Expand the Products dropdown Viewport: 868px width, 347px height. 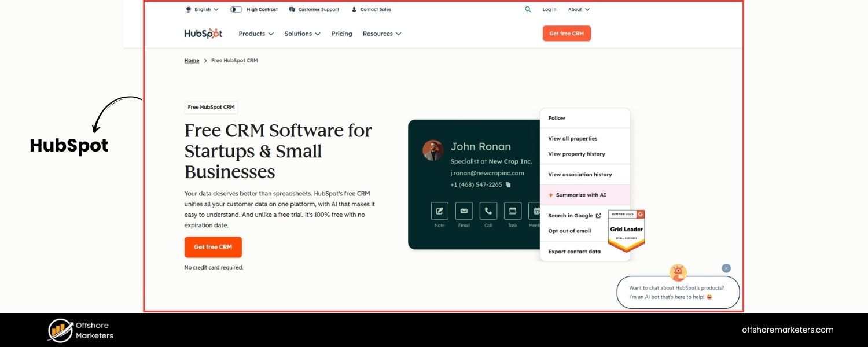pyautogui.click(x=255, y=34)
